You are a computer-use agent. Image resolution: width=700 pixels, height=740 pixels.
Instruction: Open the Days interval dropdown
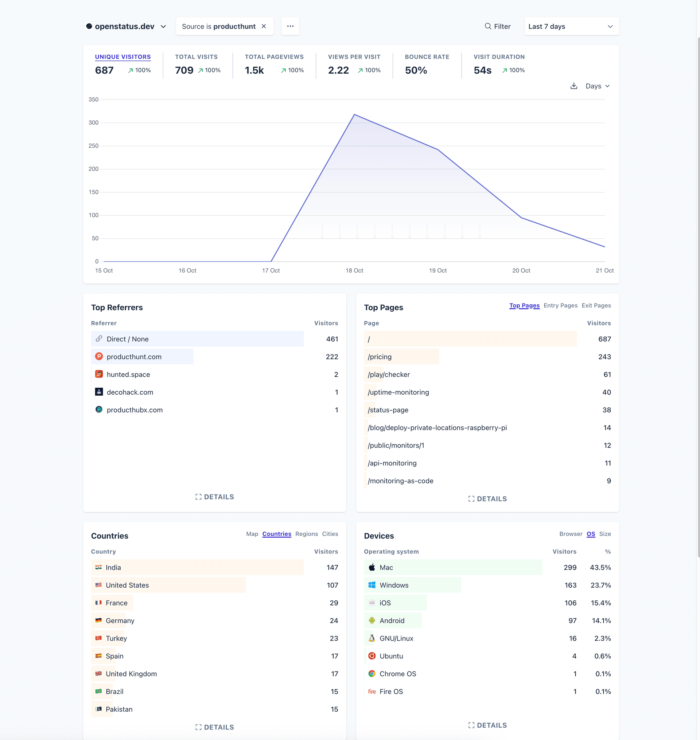(597, 86)
